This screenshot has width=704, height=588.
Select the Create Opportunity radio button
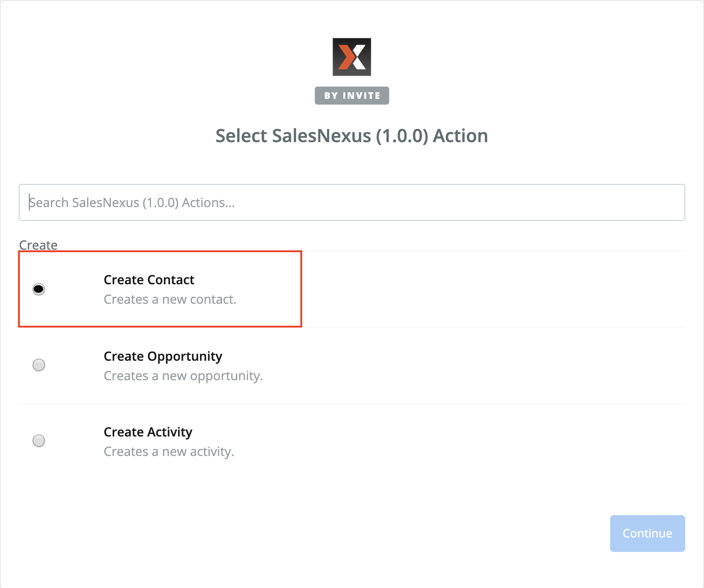[x=39, y=365]
